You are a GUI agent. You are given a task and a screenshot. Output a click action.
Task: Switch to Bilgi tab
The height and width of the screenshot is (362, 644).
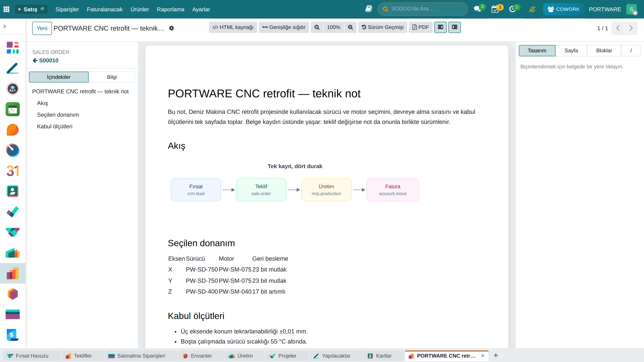tap(112, 77)
